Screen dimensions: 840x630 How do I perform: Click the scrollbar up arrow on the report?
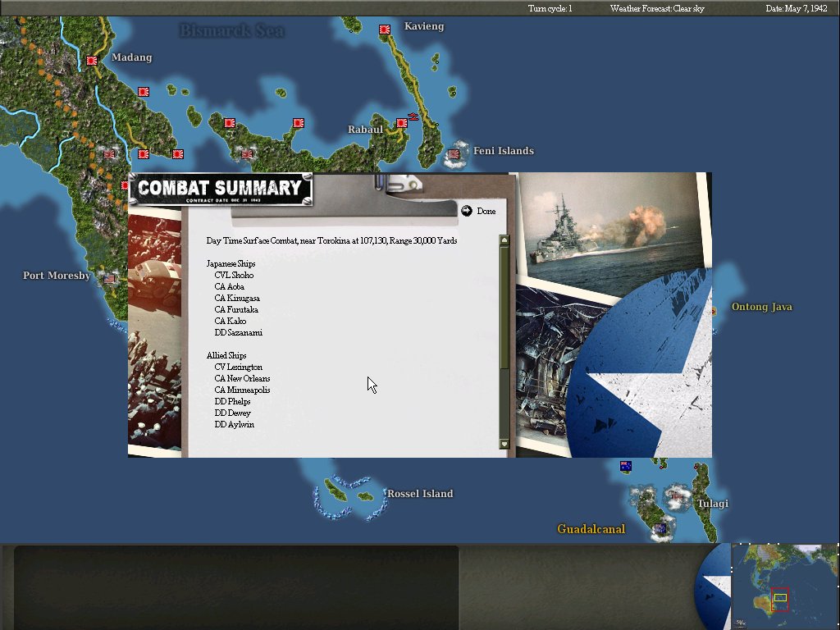(x=504, y=240)
